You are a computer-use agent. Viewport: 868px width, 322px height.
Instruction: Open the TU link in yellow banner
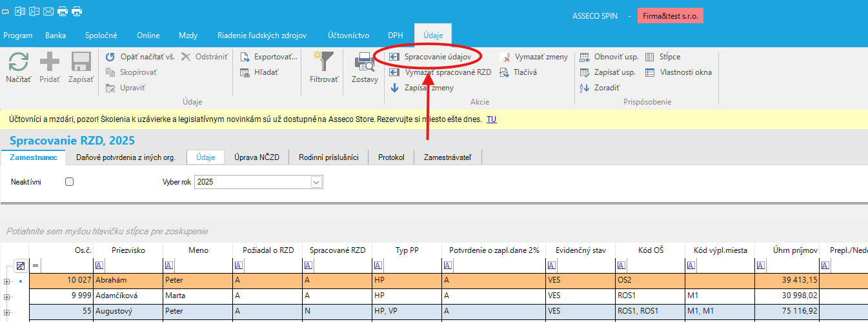[x=491, y=119]
